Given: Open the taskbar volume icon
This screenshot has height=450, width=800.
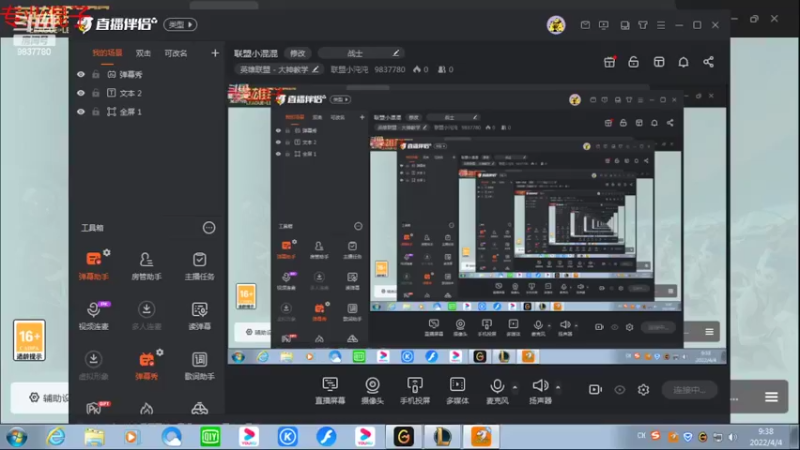Looking at the screenshot, I should coord(733,437).
